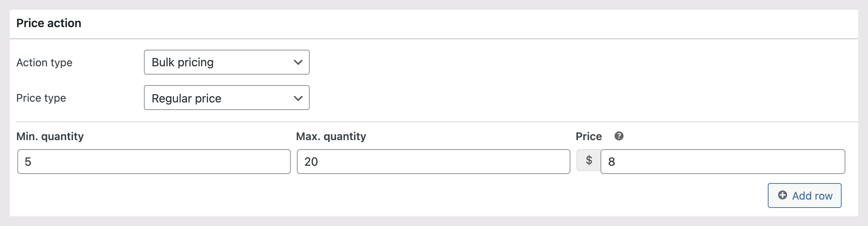The width and height of the screenshot is (868, 226).
Task: Focus the Min. quantity input field
Action: 154,162
